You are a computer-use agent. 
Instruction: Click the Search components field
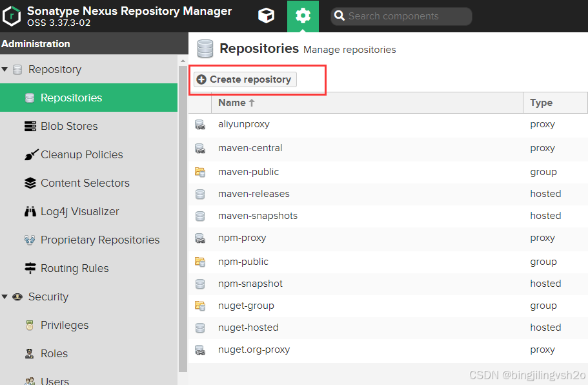tap(401, 16)
